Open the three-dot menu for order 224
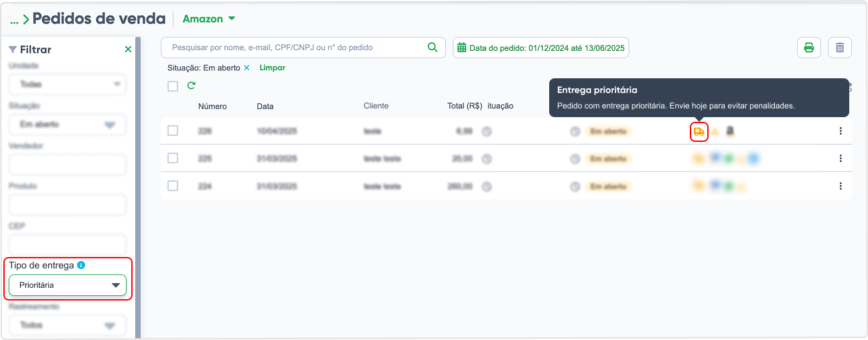This screenshot has height=340, width=868. tap(841, 186)
